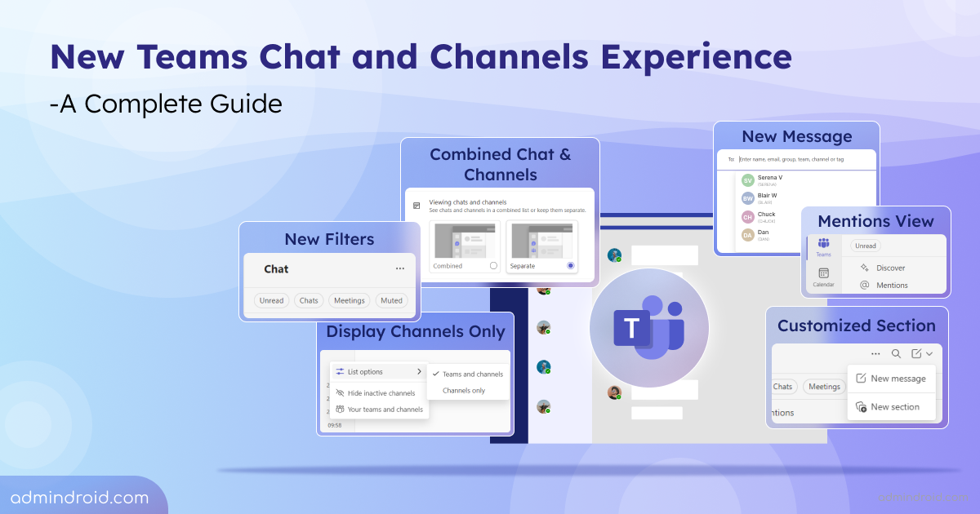Click the Muted filter chip
980x514 pixels.
click(x=392, y=300)
